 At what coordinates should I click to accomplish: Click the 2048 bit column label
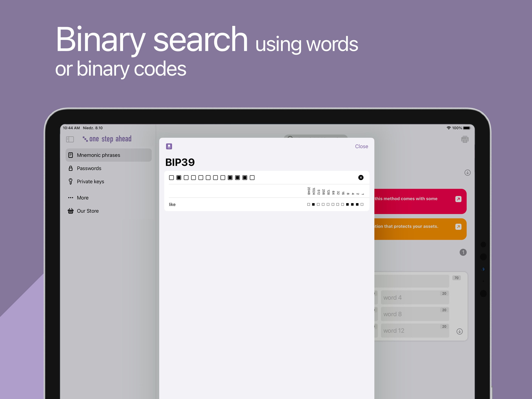click(x=309, y=191)
